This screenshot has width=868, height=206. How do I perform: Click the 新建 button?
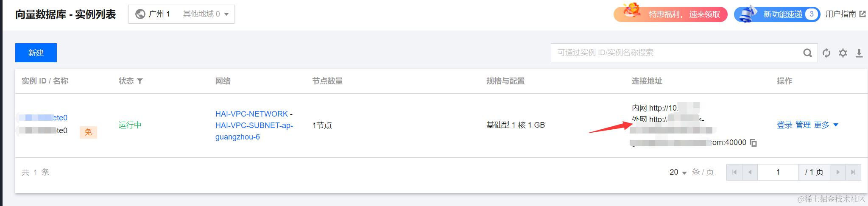click(x=36, y=53)
